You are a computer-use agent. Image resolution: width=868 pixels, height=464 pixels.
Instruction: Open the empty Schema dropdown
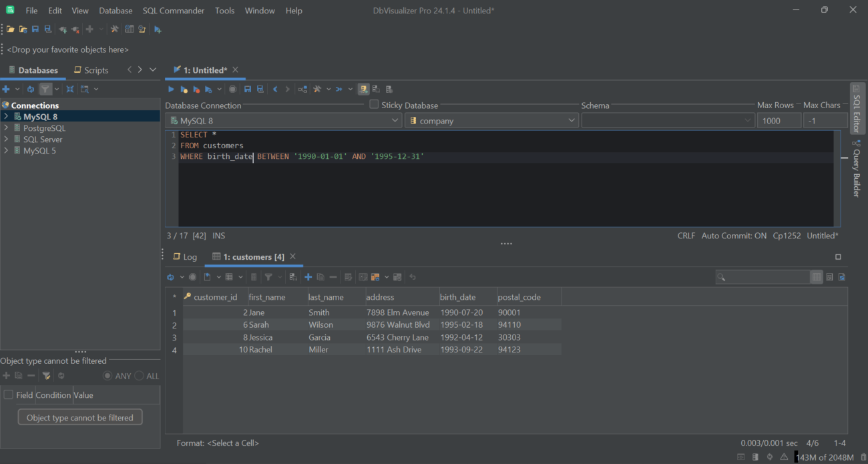[747, 120]
